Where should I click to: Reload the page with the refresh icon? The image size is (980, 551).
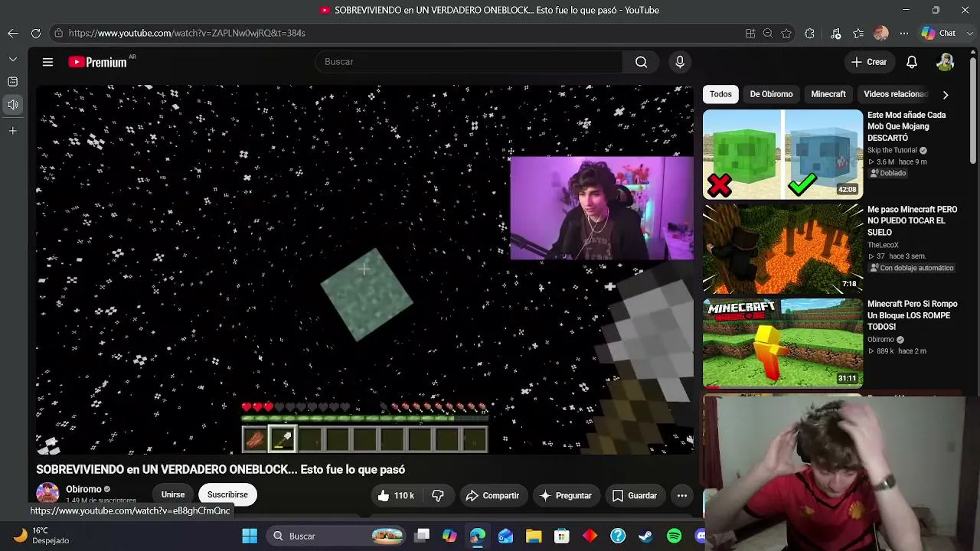coord(36,33)
